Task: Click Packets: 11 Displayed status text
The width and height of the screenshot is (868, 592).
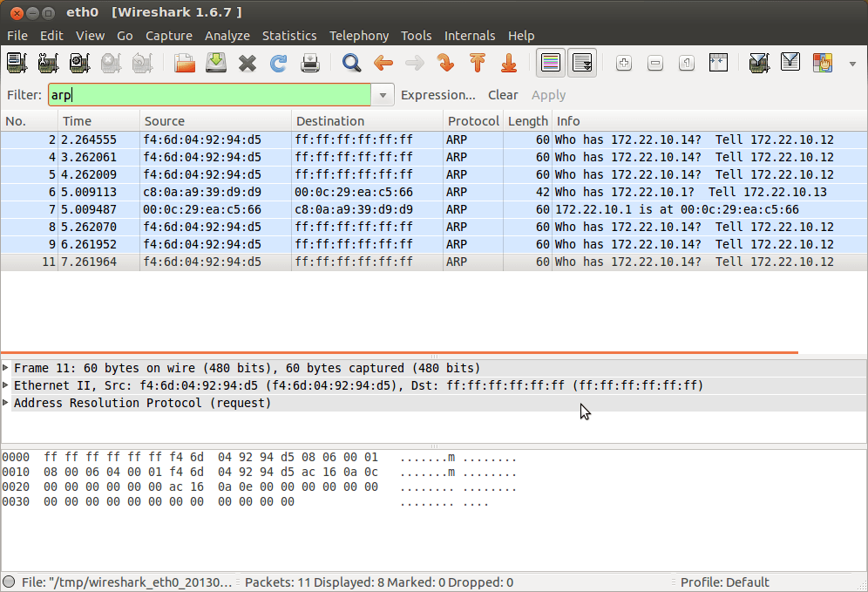Action: [x=378, y=582]
